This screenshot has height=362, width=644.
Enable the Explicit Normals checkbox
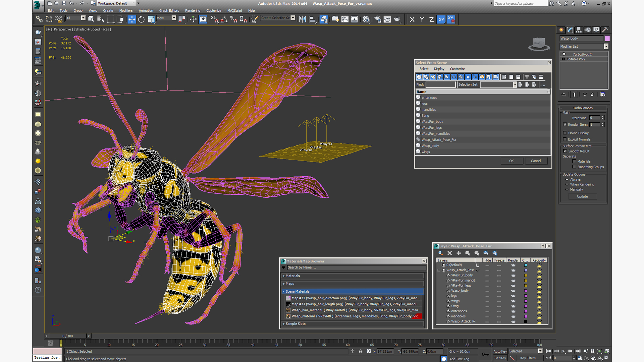click(565, 139)
